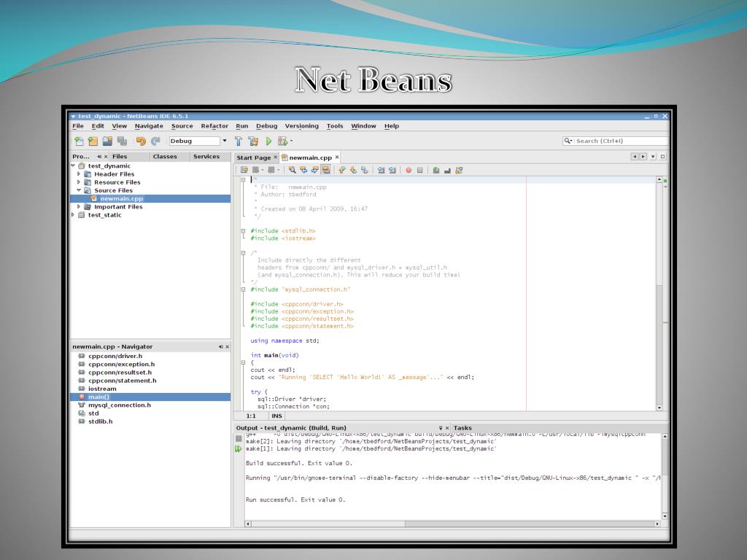
Task: Click the Output panel horizontal scrollbar
Action: pyautogui.click(x=452, y=524)
